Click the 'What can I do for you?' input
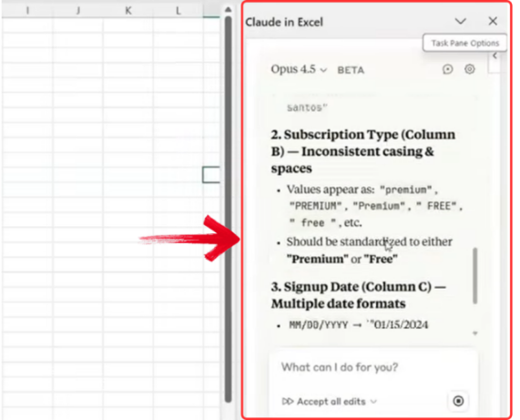 pyautogui.click(x=340, y=367)
